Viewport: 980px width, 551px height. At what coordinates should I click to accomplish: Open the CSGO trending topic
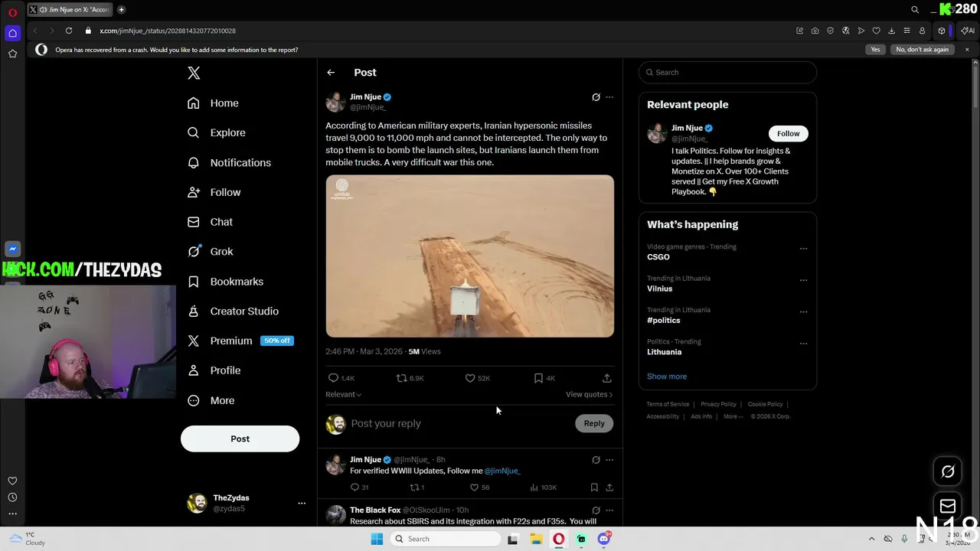[x=658, y=257]
